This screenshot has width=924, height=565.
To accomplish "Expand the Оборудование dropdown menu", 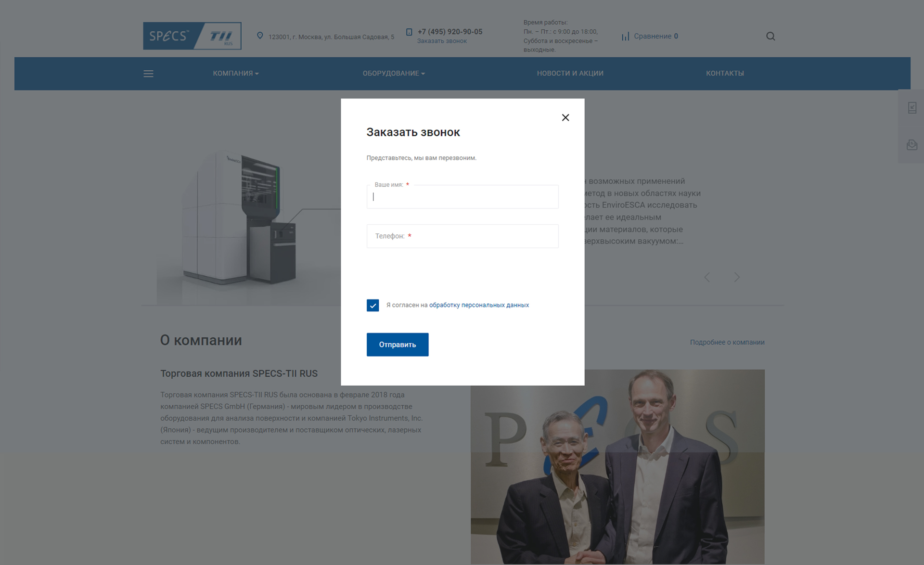I will click(394, 73).
